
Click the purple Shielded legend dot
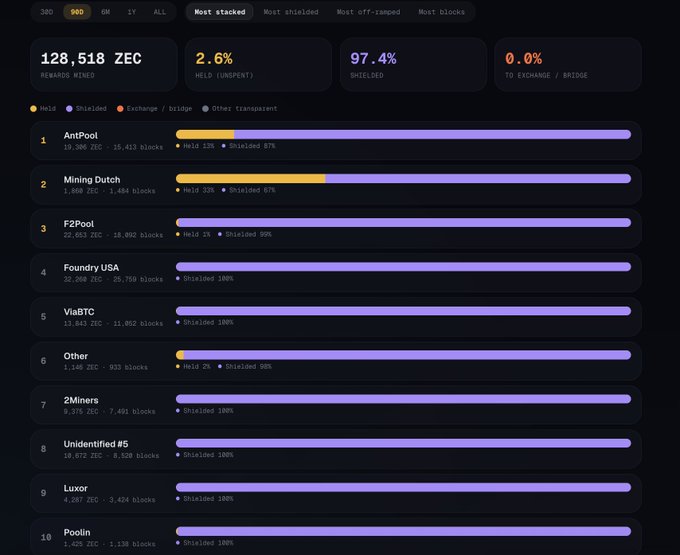pyautogui.click(x=69, y=109)
